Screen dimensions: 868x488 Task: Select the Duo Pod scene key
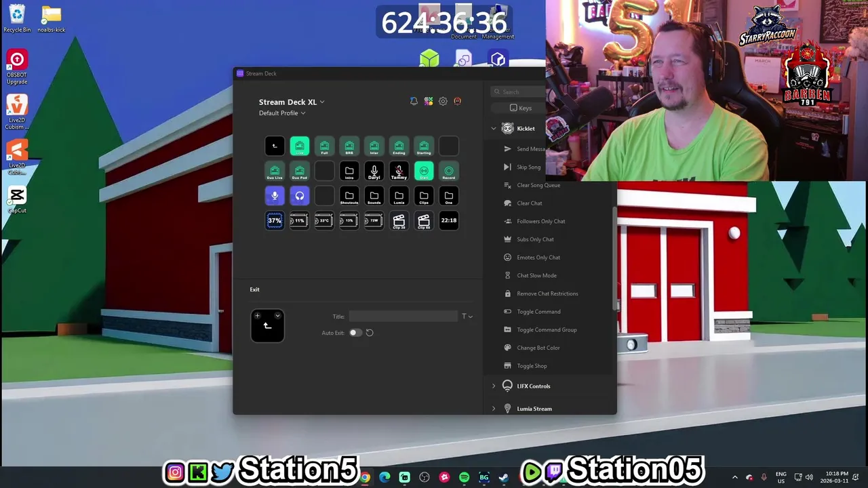coord(300,171)
